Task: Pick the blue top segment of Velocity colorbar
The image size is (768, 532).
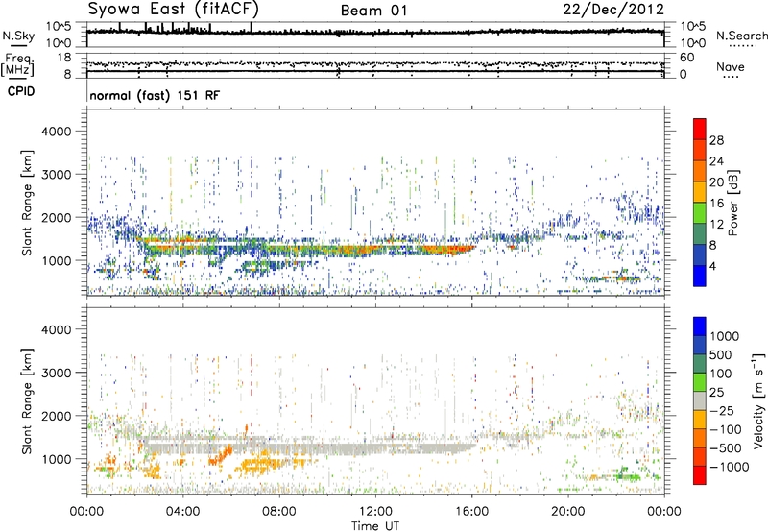Action: click(700, 326)
